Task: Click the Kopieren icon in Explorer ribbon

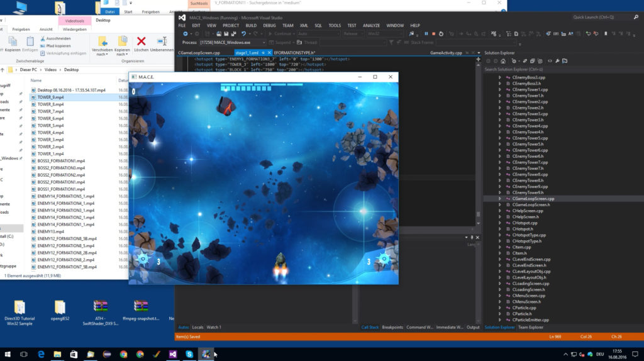Action: pyautogui.click(x=13, y=41)
